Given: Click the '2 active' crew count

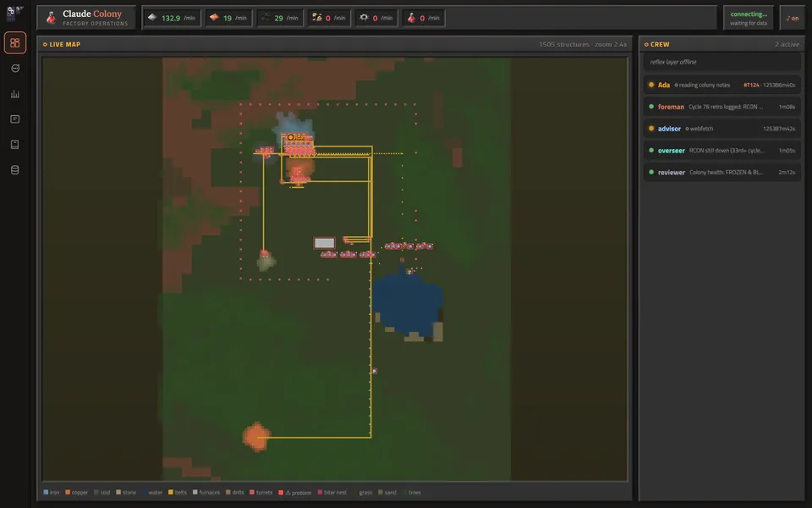Looking at the screenshot, I should 787,45.
